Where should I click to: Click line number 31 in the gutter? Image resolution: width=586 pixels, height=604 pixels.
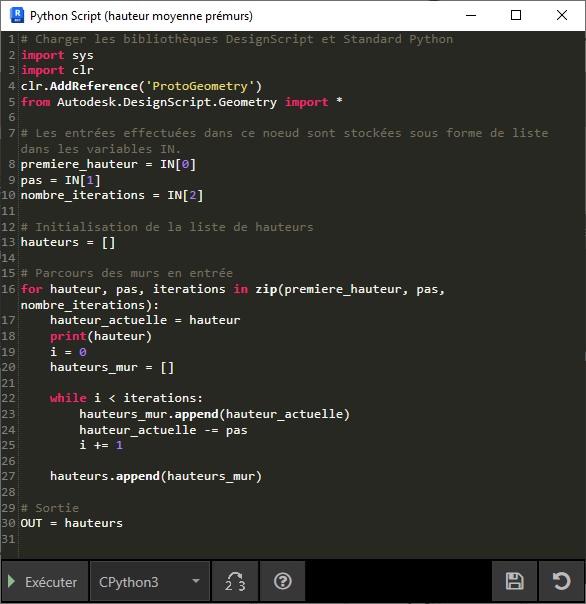click(8, 539)
